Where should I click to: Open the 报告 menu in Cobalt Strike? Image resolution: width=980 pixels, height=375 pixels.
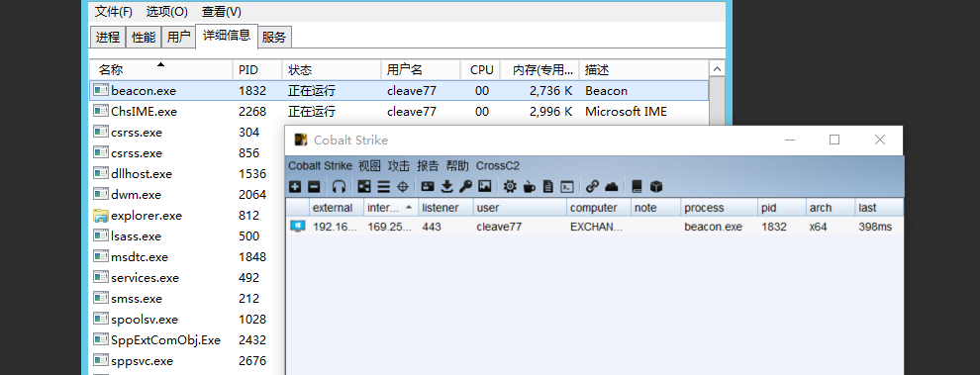coord(428,166)
